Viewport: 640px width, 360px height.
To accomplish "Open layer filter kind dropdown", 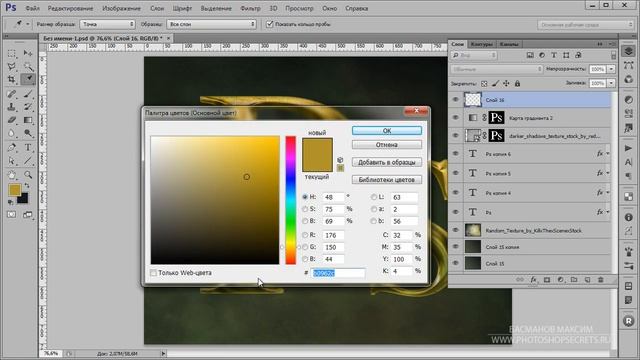I will (474, 55).
